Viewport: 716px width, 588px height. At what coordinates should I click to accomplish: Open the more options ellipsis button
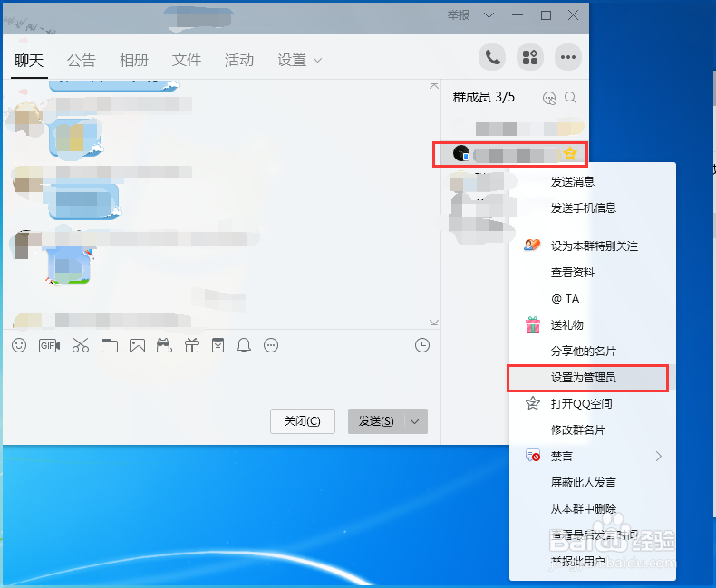point(567,57)
